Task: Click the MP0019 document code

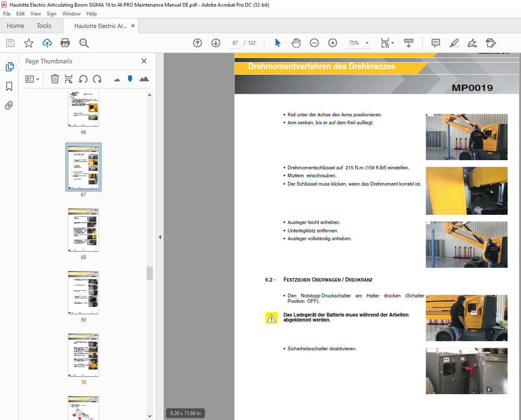Action: [x=472, y=88]
